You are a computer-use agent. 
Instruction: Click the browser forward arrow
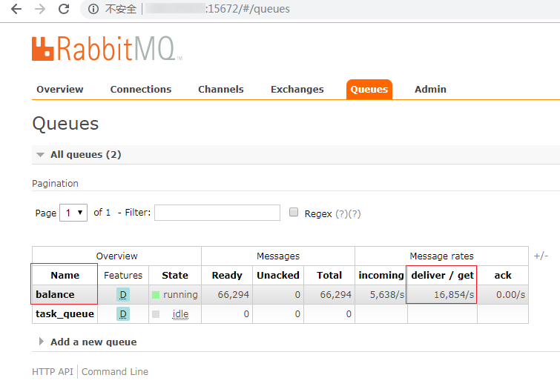(40, 9)
